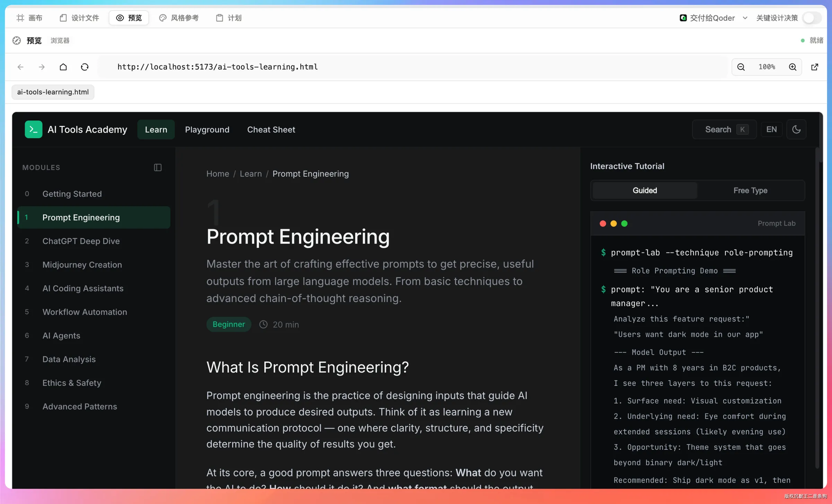Switch to the Playground tab
The height and width of the screenshot is (504, 832).
tap(207, 130)
